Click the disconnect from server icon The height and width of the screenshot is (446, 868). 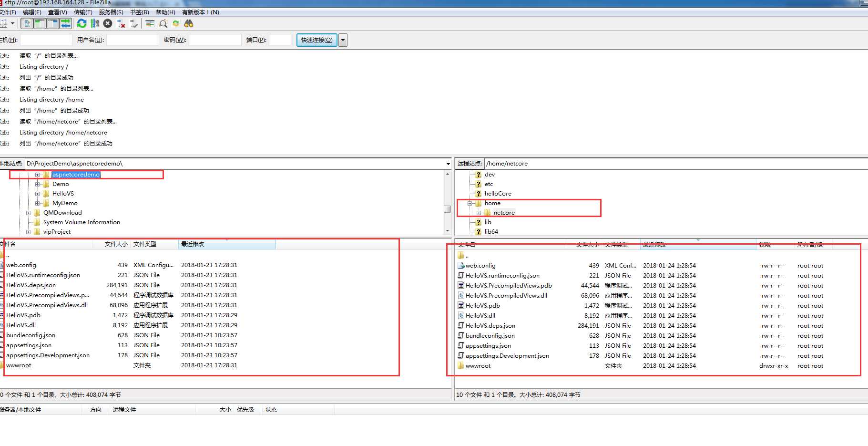tap(121, 23)
